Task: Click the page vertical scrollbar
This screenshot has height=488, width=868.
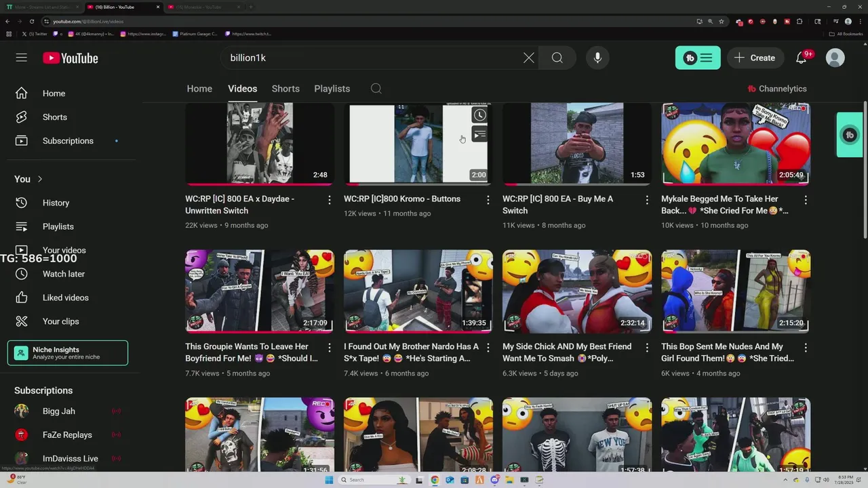Action: point(865,169)
